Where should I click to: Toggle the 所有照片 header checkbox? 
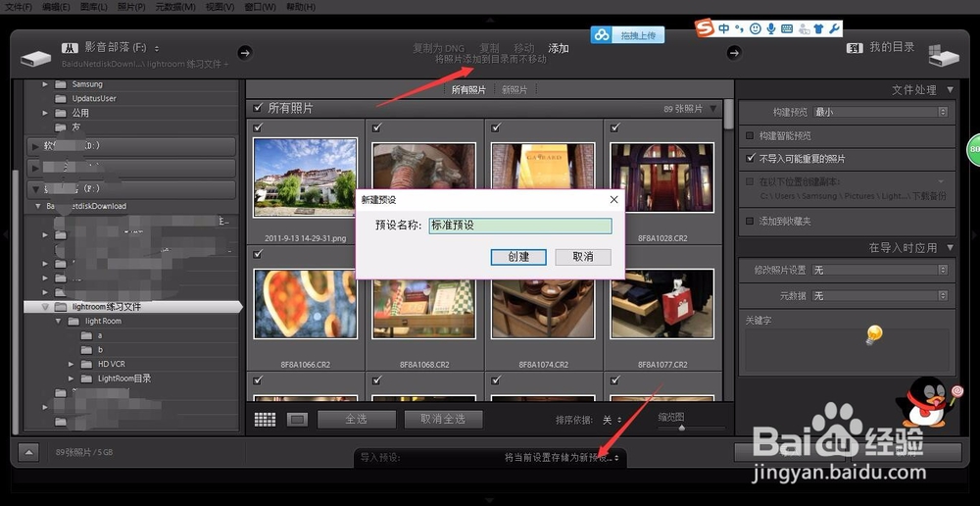pos(258,108)
